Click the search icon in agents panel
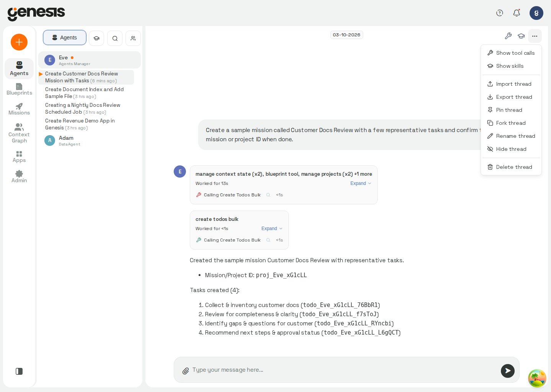The image size is (551, 392). click(x=115, y=38)
